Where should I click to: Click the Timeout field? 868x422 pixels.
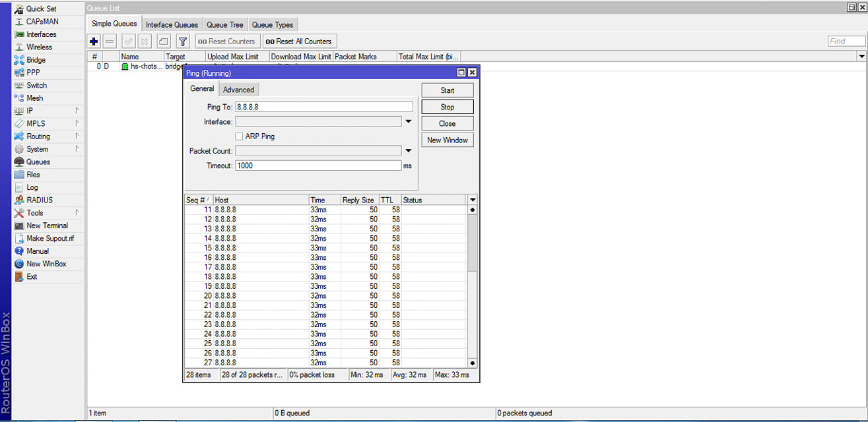[318, 166]
